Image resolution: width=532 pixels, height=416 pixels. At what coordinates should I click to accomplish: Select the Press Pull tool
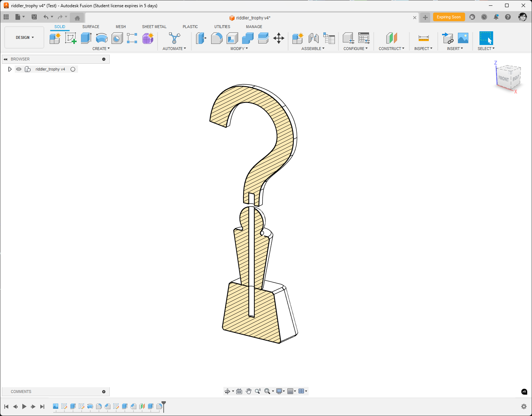tap(201, 38)
